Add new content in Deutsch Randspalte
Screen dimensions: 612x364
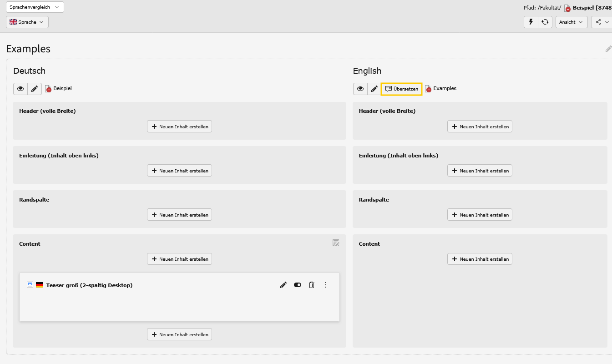coord(179,215)
